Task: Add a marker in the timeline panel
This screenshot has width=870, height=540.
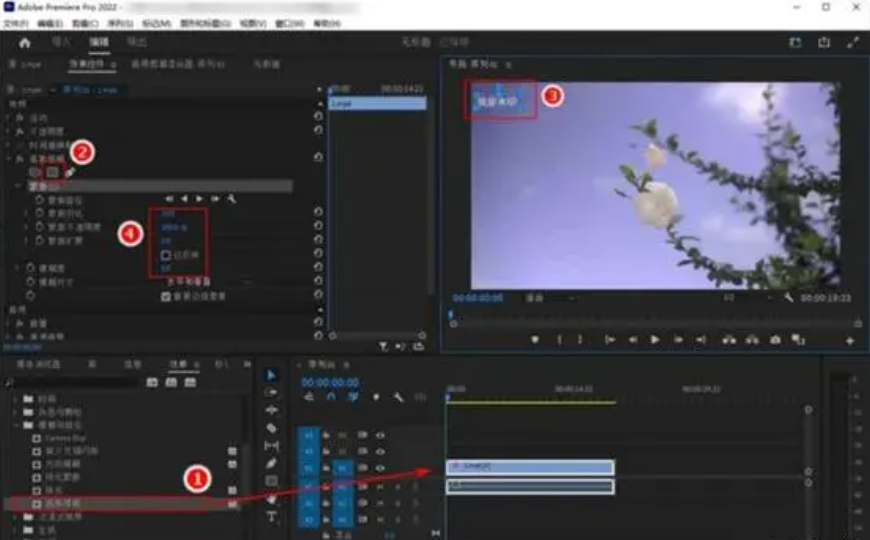Action: coord(376,397)
